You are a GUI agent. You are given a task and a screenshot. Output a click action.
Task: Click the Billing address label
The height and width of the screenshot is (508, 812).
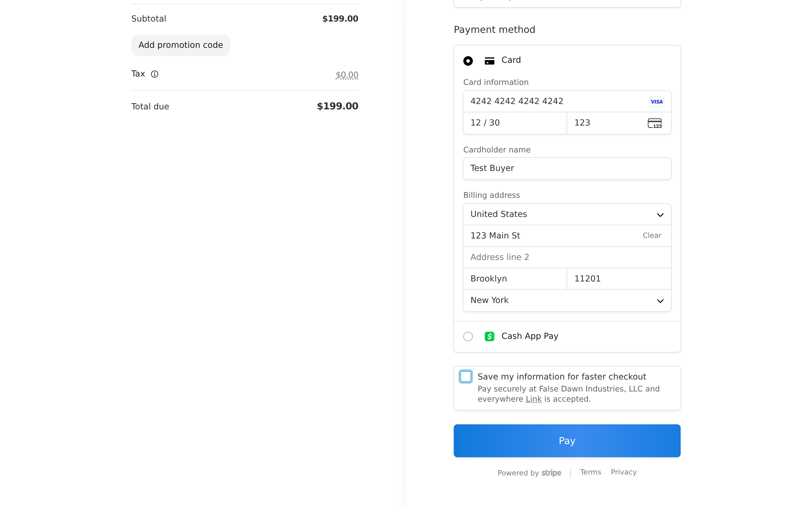[491, 195]
